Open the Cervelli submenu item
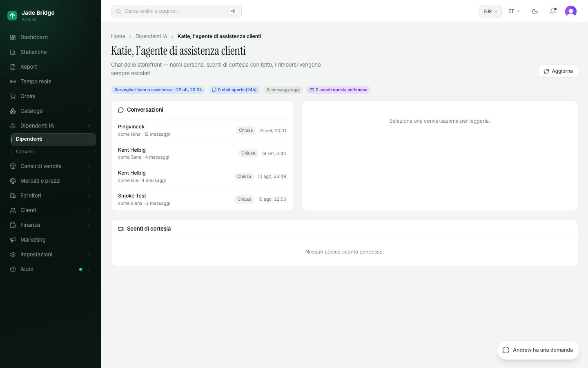 pos(53,152)
